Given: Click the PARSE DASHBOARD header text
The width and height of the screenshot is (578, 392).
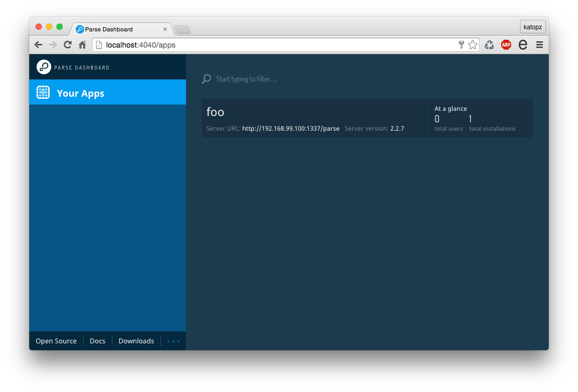Looking at the screenshot, I should tap(82, 67).
